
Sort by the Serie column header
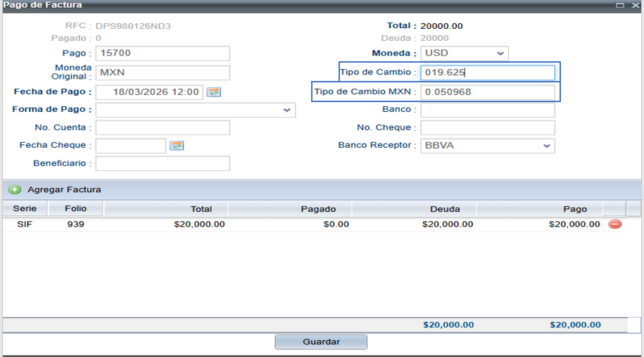(x=25, y=208)
